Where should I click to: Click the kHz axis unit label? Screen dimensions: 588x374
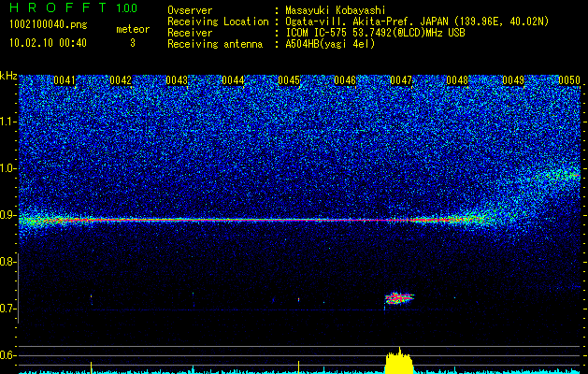tap(8, 76)
